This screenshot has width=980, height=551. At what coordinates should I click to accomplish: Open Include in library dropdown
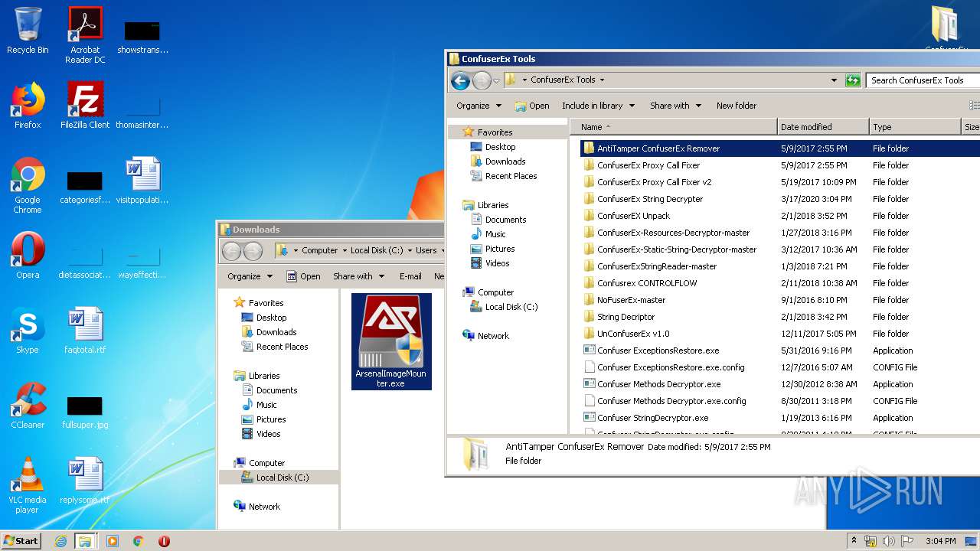point(598,106)
